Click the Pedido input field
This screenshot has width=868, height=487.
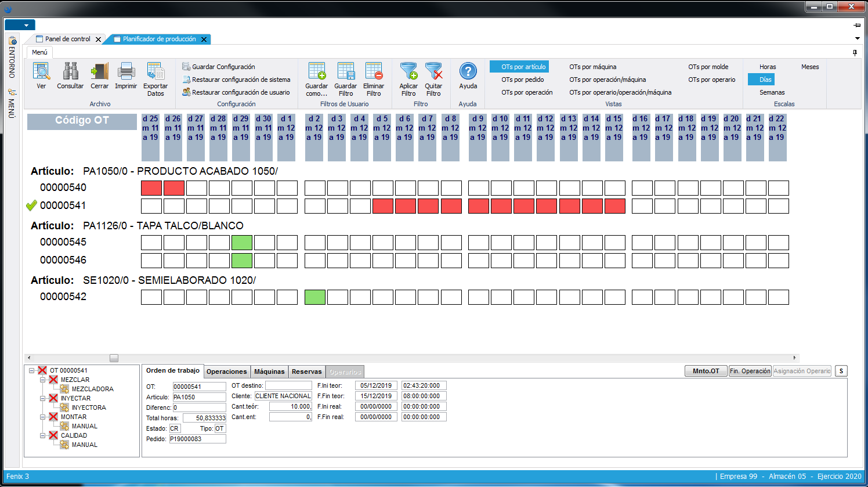coord(197,439)
